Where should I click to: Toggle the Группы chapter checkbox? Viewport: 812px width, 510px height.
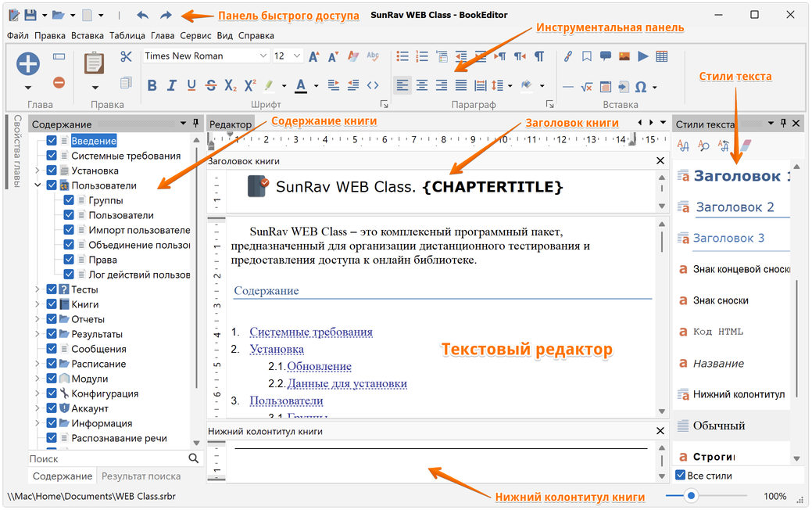(x=69, y=200)
